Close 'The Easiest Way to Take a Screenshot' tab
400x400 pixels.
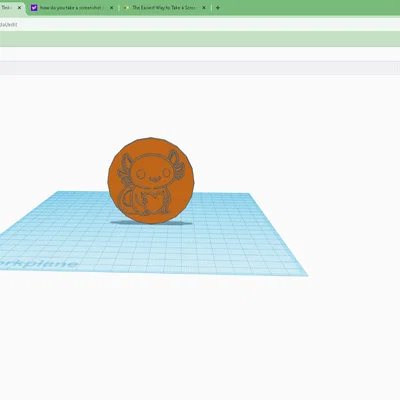click(204, 7)
